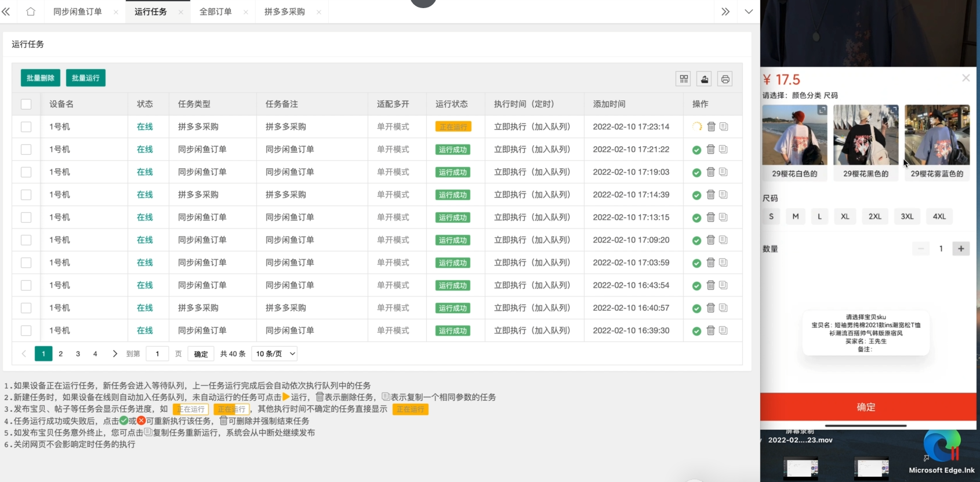Check row added 2022-02-10 17:23:14
The image size is (980, 482).
tap(26, 126)
